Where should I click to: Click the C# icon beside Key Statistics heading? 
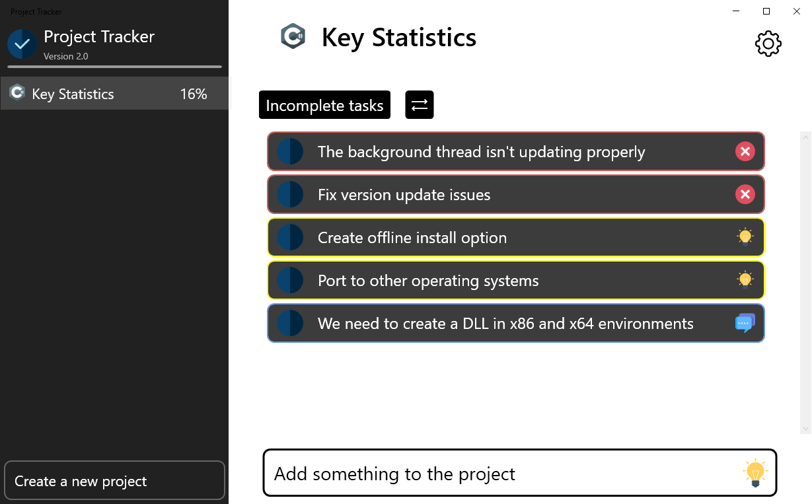tap(293, 37)
